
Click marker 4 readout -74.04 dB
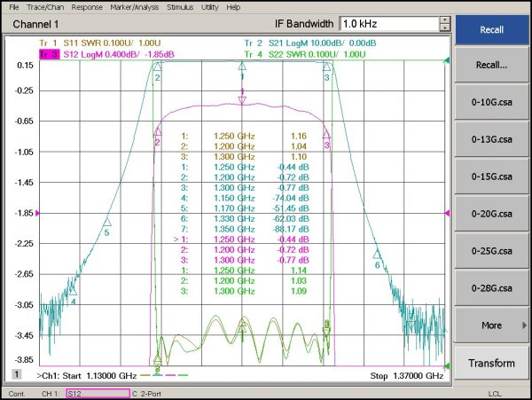pos(291,198)
